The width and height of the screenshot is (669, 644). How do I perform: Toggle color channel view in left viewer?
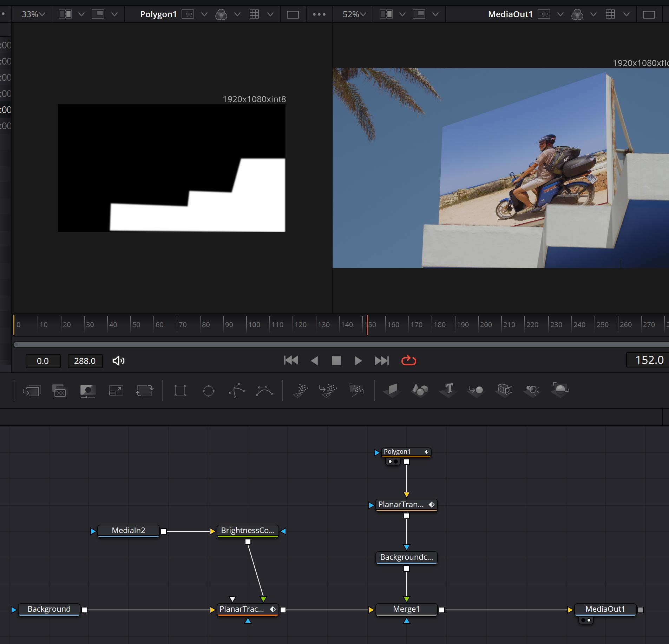(x=221, y=14)
